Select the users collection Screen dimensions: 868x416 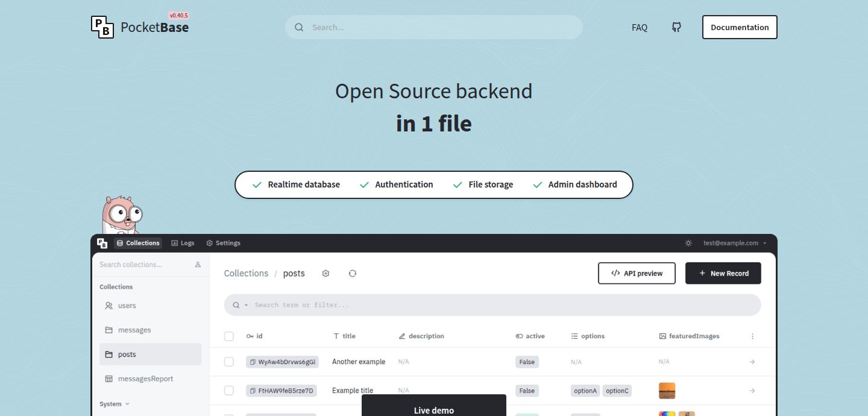[x=151, y=306]
